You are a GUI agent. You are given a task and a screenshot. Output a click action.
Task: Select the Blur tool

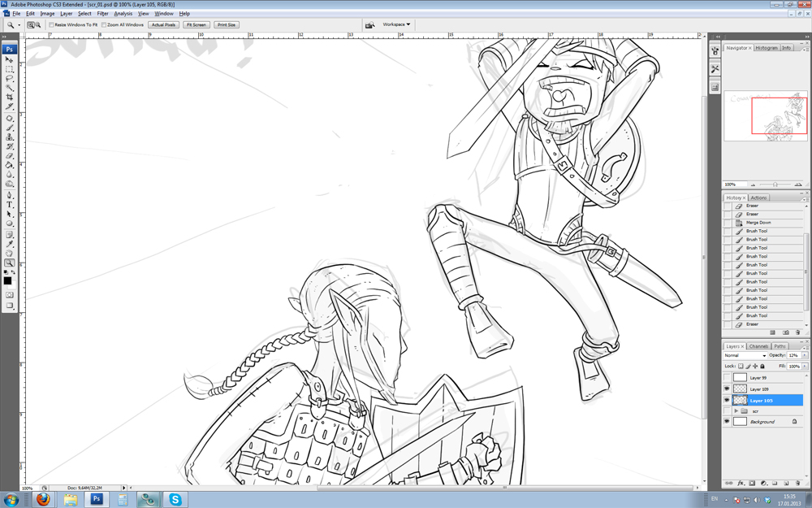point(9,175)
